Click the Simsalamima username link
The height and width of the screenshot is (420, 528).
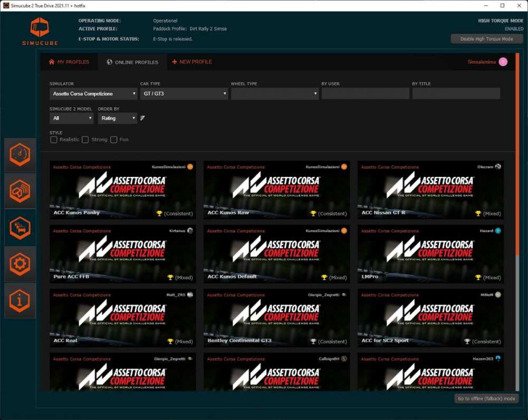tap(482, 62)
